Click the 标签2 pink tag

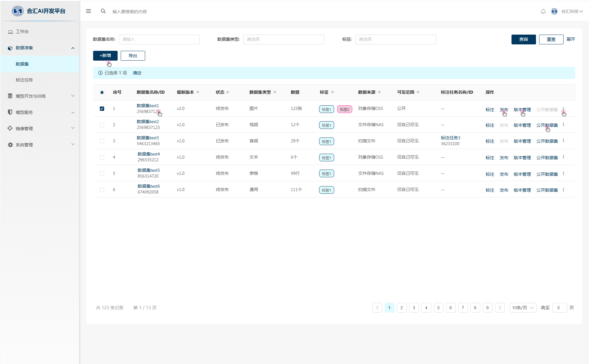344,109
